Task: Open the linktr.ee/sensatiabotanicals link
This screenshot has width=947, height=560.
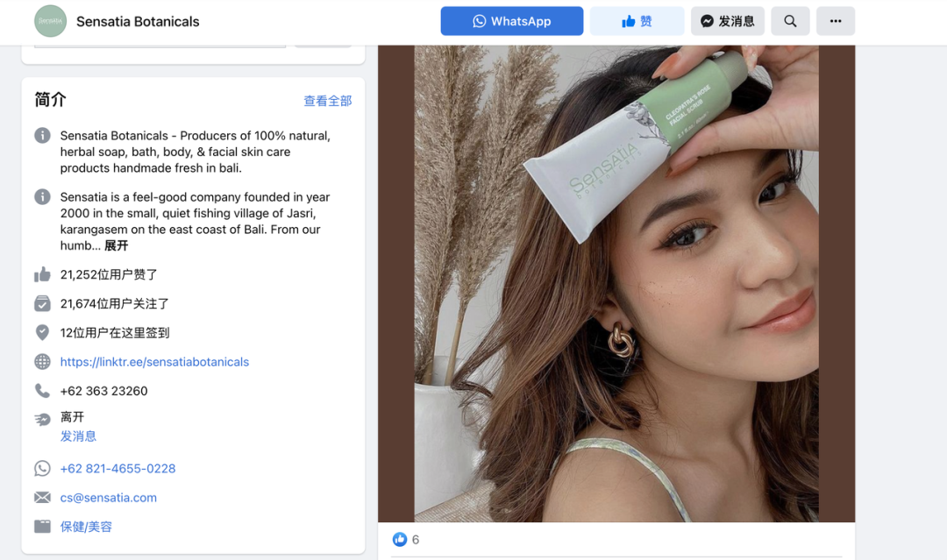Action: 154,362
